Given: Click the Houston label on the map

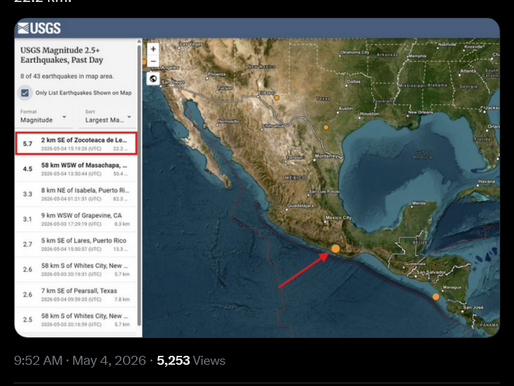Looking at the screenshot, I should click(369, 114).
